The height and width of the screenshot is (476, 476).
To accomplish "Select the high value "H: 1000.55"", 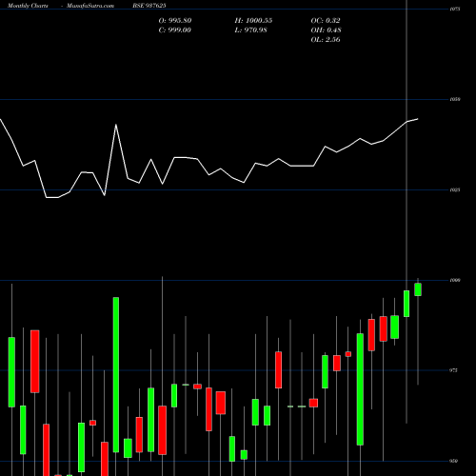I will click(253, 21).
